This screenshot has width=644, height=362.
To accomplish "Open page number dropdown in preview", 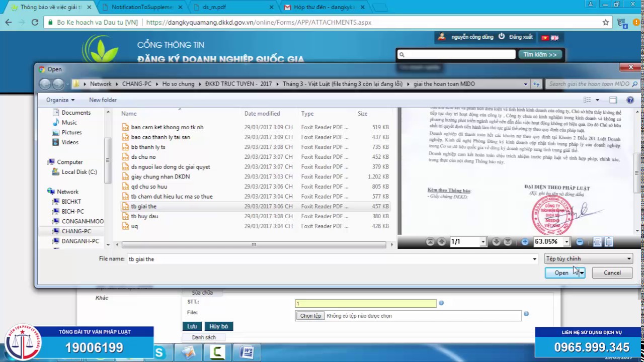I will click(482, 242).
